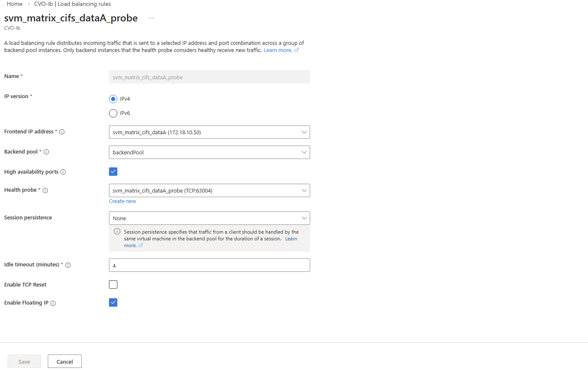Open the Backend pool dropdown

pos(210,152)
